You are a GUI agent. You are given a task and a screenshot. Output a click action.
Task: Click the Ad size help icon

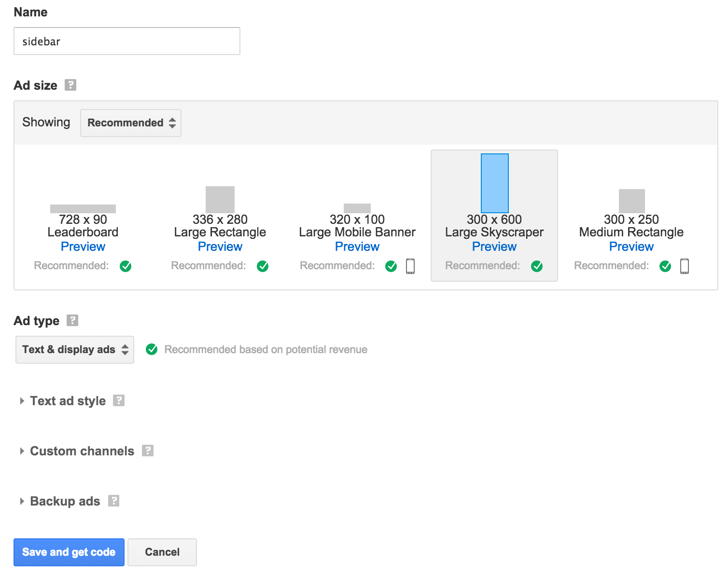point(70,85)
